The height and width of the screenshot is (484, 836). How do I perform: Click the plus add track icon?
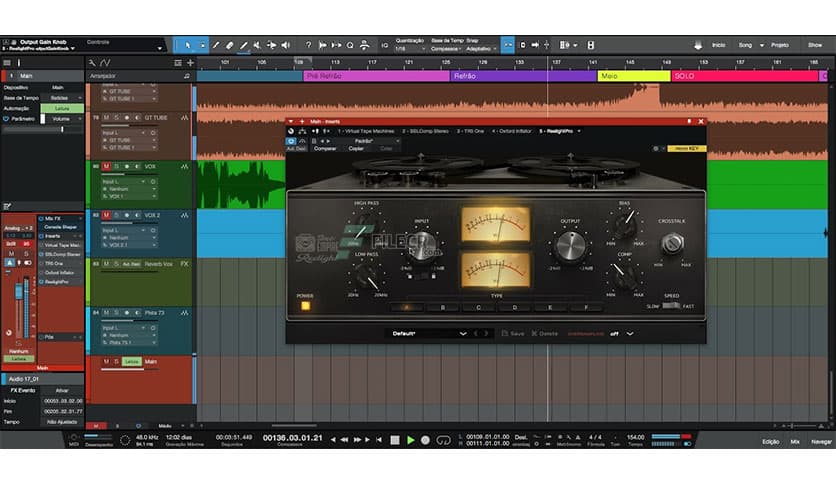pos(190,63)
